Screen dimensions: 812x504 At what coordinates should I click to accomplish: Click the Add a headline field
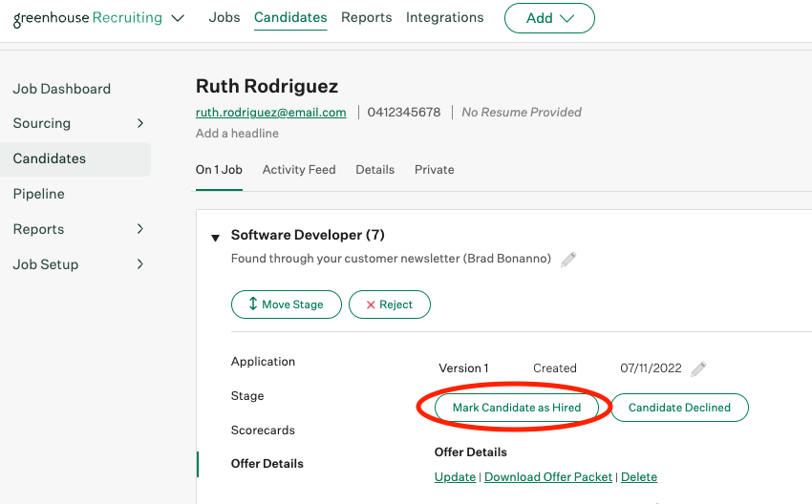(237, 134)
